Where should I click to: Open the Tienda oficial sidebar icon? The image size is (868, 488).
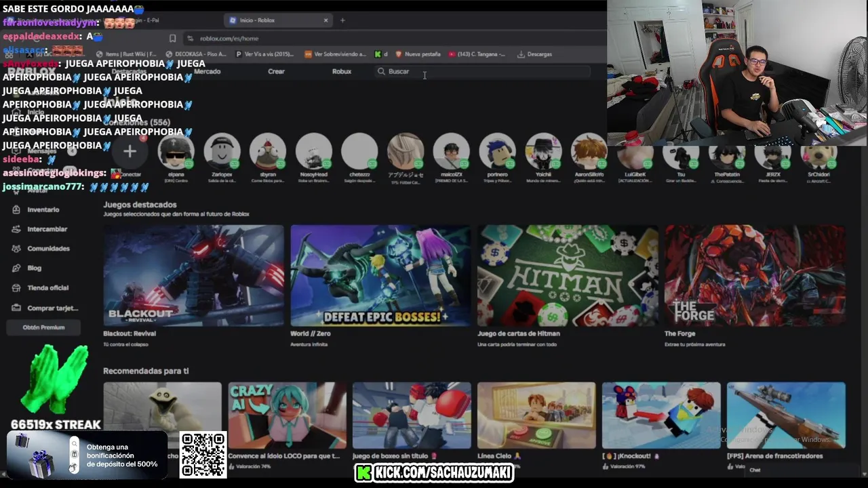pos(16,287)
